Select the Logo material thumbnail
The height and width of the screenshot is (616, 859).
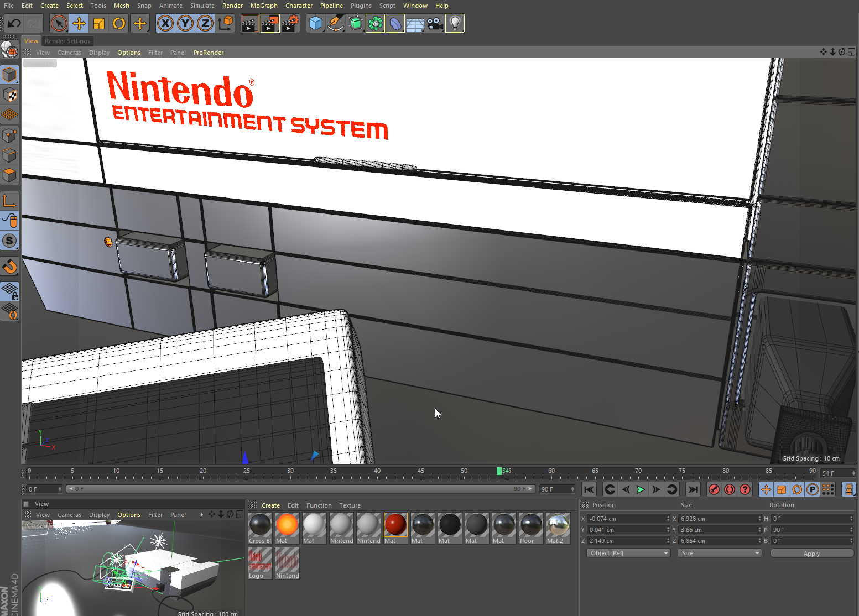pyautogui.click(x=260, y=563)
